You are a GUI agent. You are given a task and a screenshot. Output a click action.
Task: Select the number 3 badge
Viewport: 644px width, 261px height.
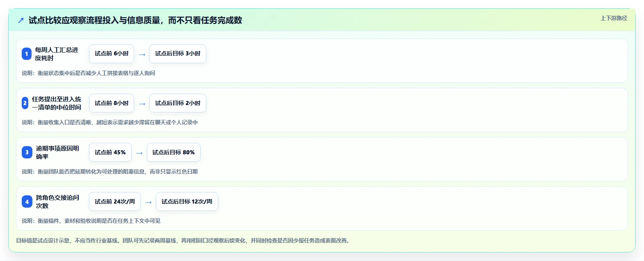coord(27,152)
